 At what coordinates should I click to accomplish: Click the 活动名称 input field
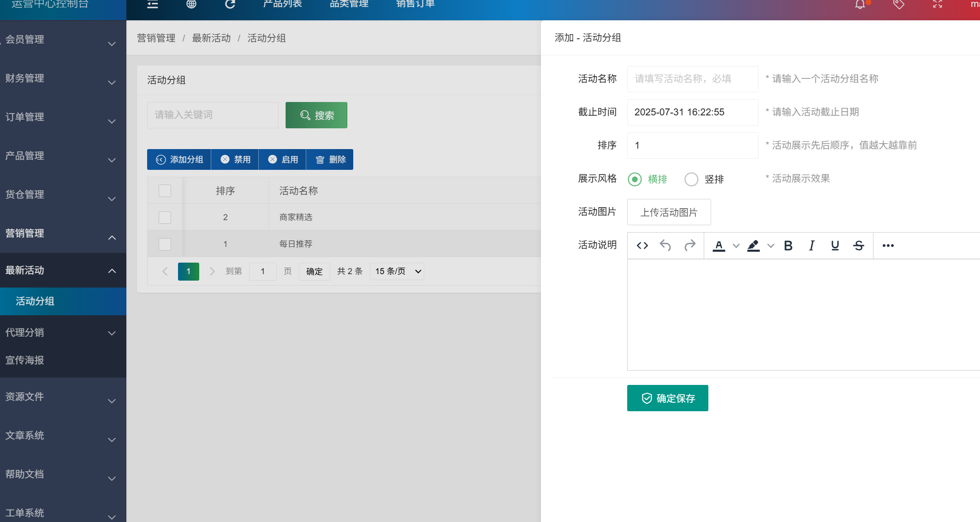692,79
